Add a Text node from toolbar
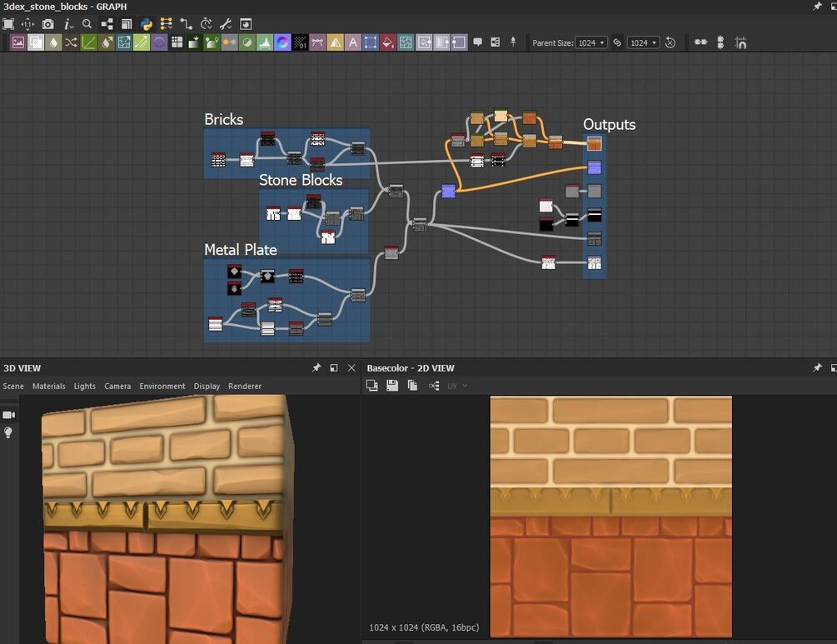The height and width of the screenshot is (644, 837). 353,42
